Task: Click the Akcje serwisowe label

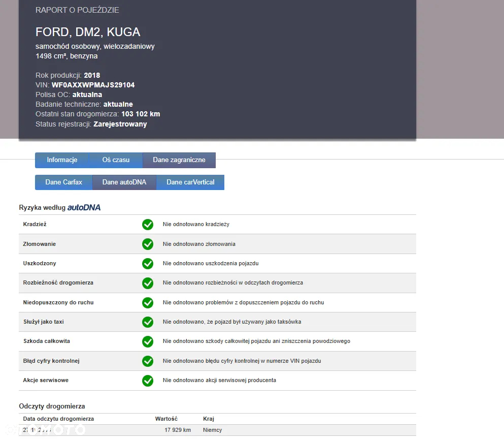Action: [46, 380]
